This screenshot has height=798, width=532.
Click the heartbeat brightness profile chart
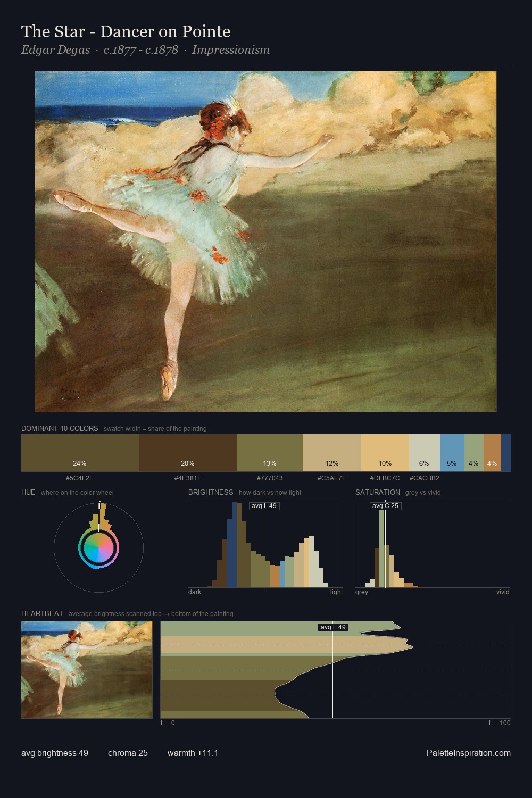pos(336,670)
